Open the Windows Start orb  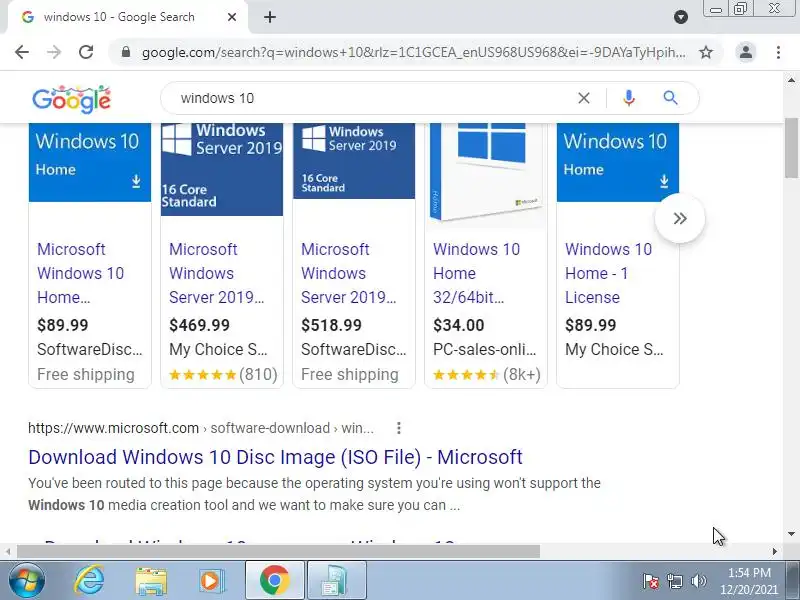(27, 581)
